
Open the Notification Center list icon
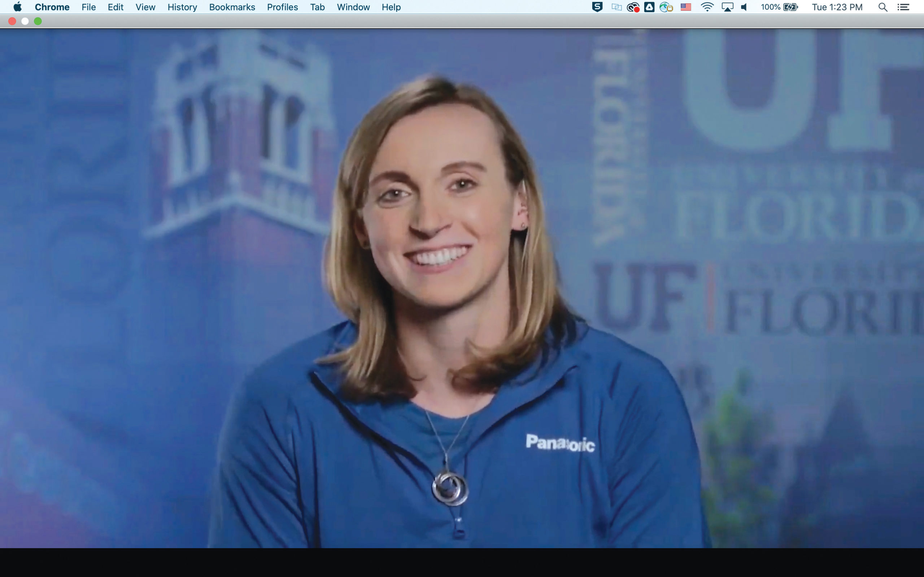[903, 7]
